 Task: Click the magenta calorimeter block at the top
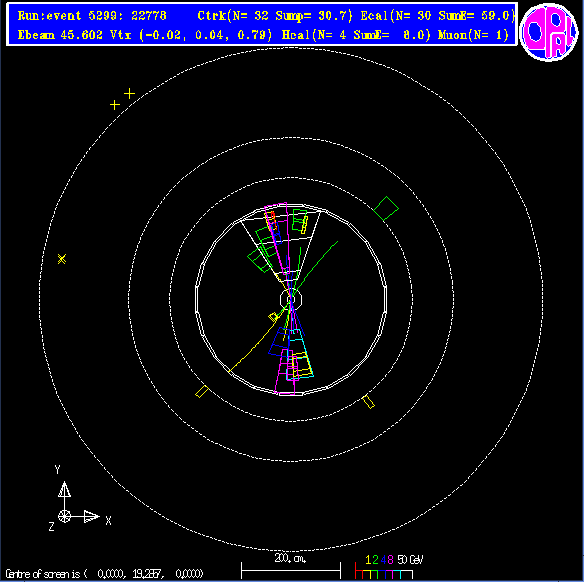click(x=277, y=238)
